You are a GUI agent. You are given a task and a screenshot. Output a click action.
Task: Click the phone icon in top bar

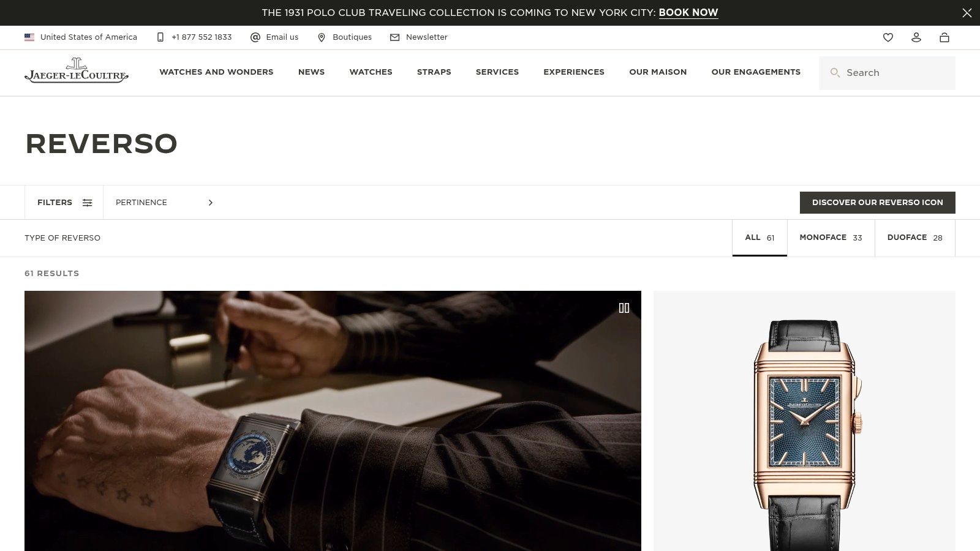pos(160,37)
